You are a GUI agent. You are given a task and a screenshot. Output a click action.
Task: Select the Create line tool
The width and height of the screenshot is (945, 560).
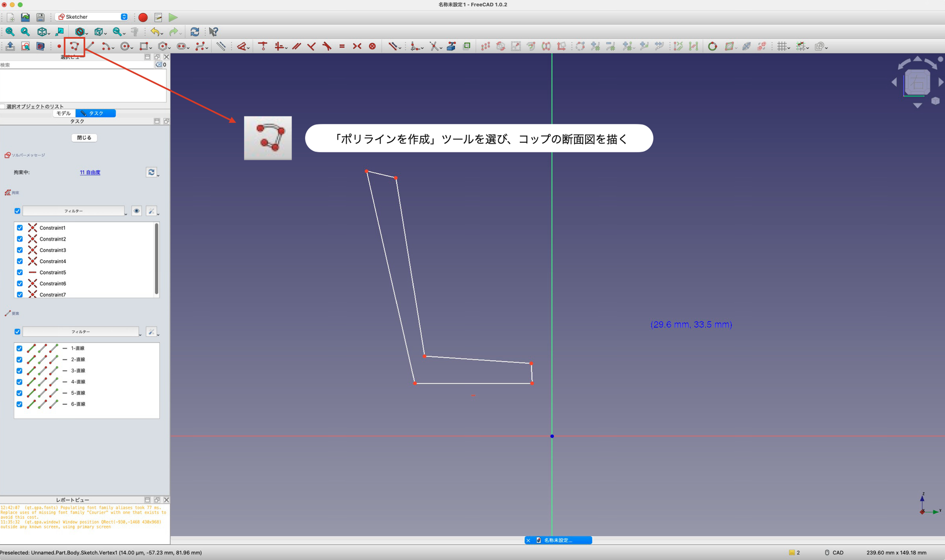[90, 46]
